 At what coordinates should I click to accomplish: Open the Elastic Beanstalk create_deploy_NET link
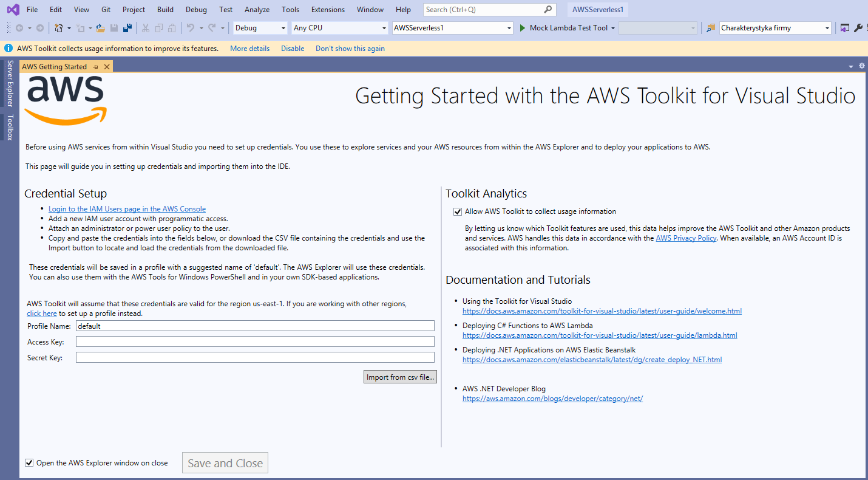(x=592, y=360)
